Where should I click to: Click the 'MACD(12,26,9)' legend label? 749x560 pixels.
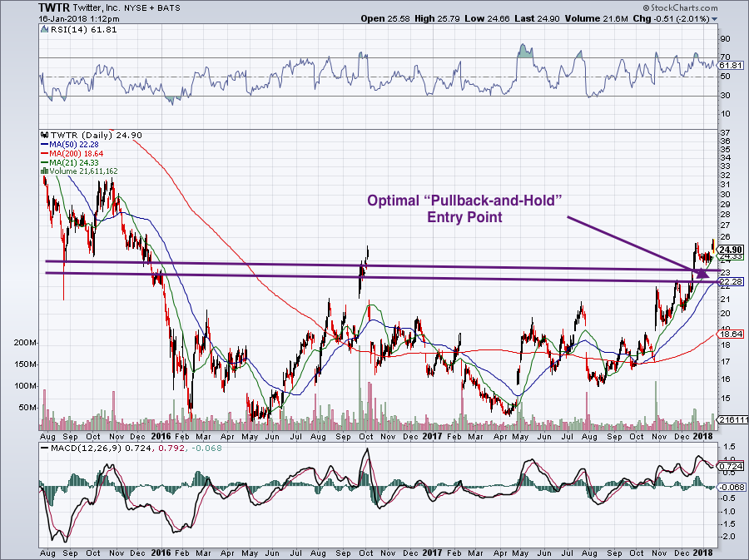pos(87,448)
